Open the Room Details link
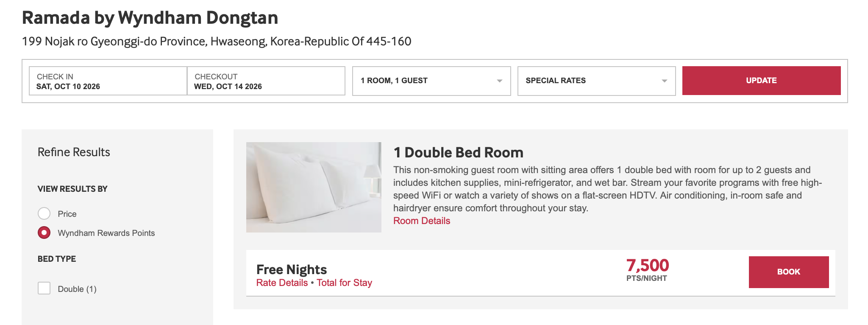Screen dimensions: 868x325 point(421,221)
